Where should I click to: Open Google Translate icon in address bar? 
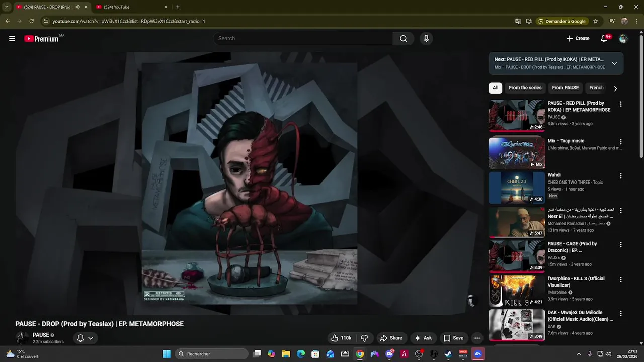[x=518, y=21]
